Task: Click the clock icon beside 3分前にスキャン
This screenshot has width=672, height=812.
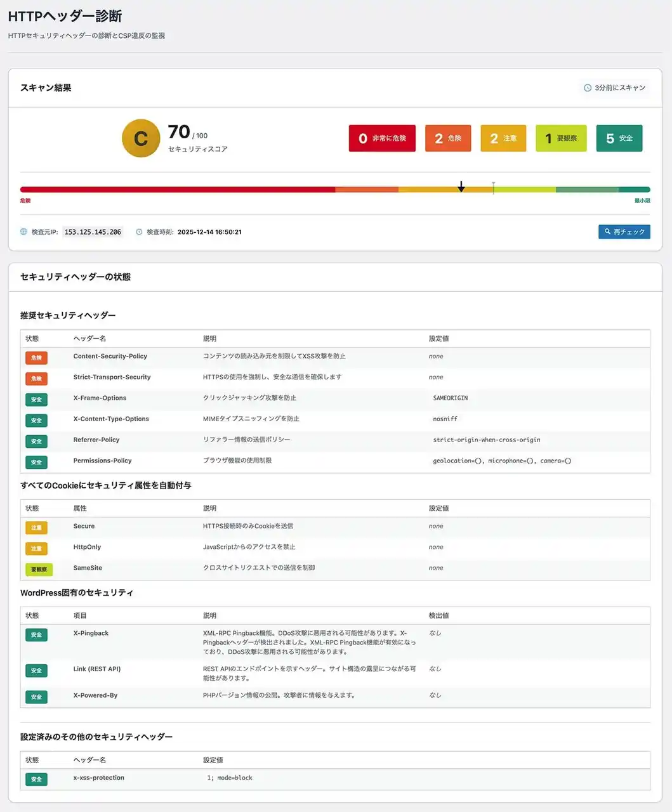Action: 588,88
